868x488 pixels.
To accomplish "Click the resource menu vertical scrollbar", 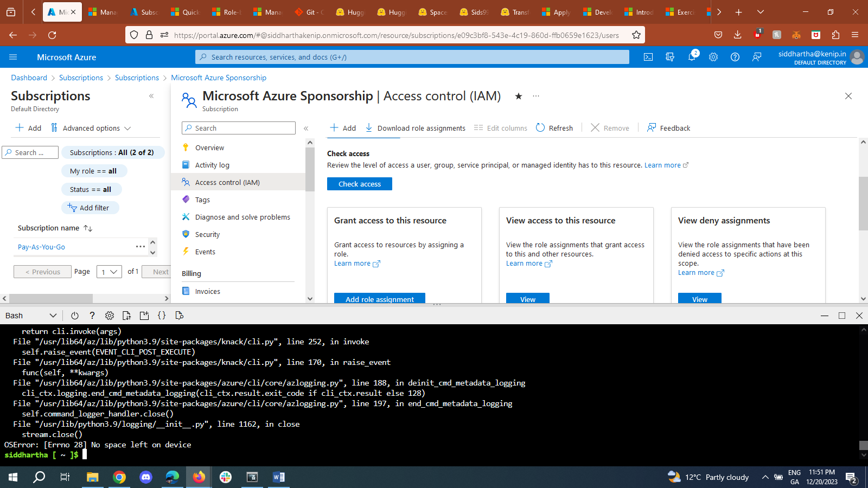I will pos(310,168).
